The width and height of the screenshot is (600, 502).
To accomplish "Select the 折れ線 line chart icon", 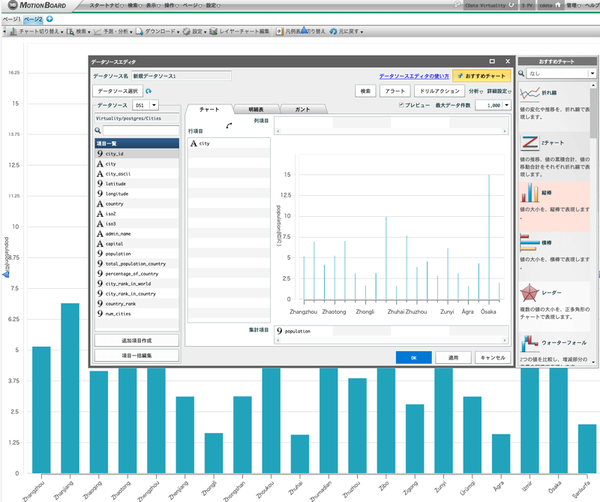I will click(531, 96).
